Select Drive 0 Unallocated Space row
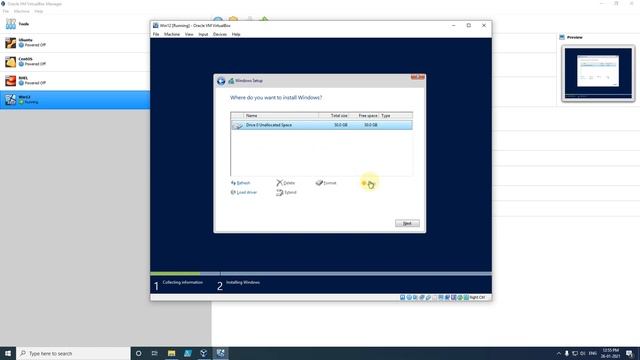 click(x=321, y=125)
